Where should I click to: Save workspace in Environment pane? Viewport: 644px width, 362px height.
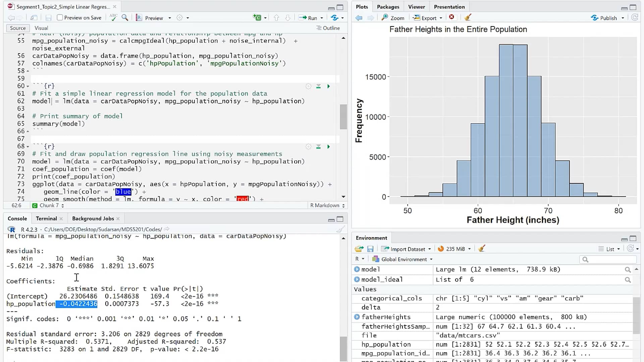370,249
